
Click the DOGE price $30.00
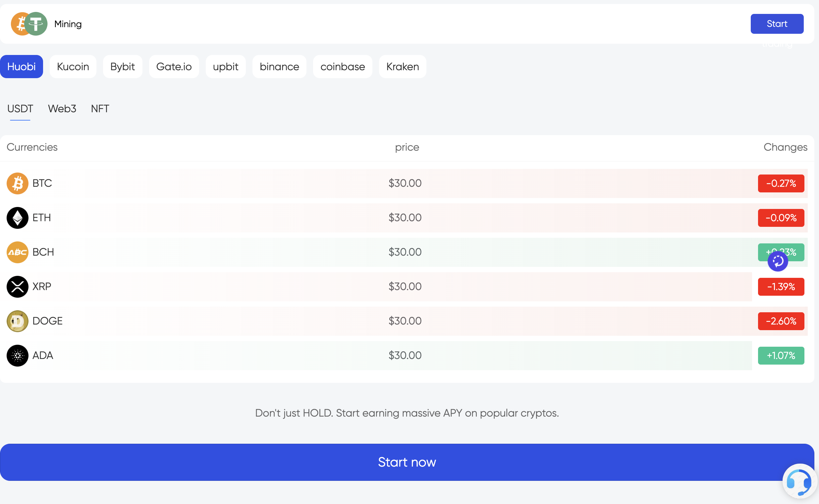[x=405, y=321]
